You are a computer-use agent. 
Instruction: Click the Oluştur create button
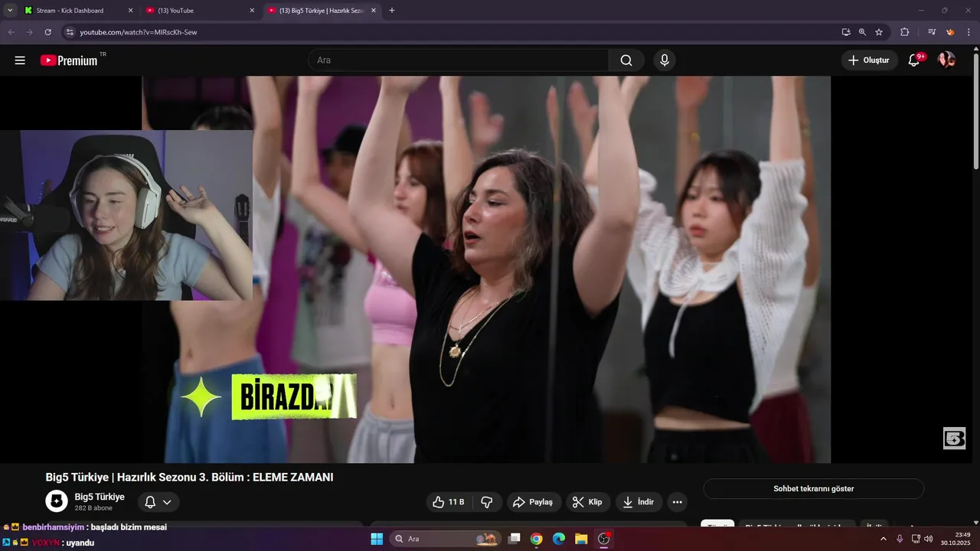pyautogui.click(x=869, y=60)
